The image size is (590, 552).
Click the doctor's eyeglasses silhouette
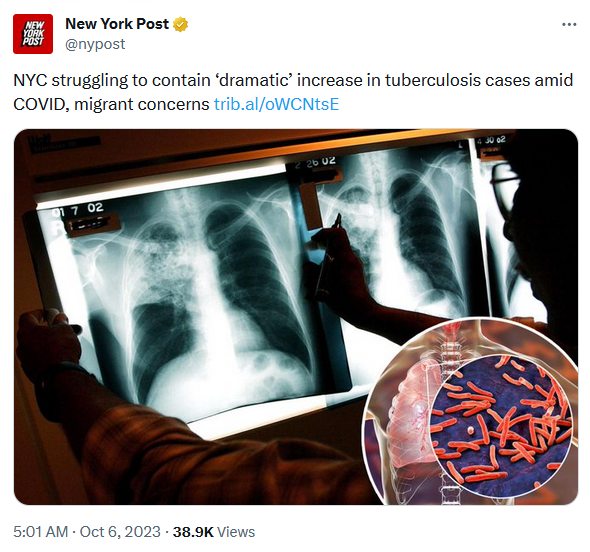click(503, 186)
